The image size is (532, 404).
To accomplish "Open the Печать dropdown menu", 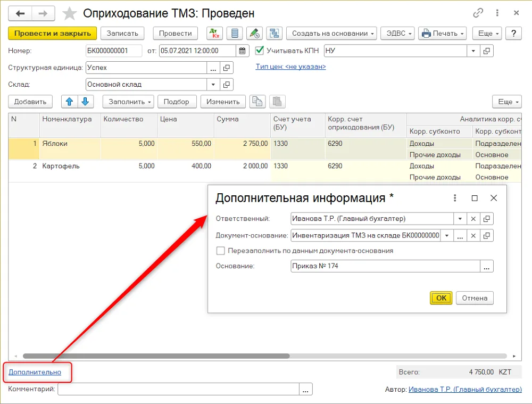I will [x=443, y=34].
